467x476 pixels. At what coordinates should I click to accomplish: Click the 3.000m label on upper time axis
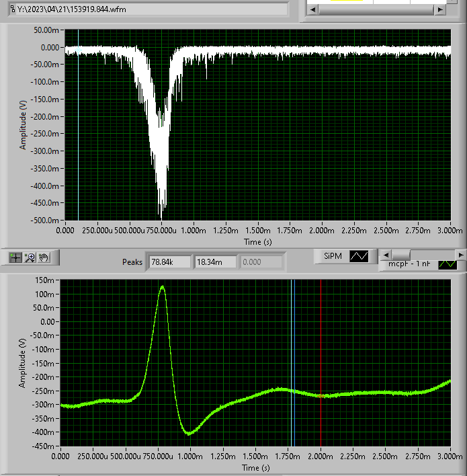point(450,231)
